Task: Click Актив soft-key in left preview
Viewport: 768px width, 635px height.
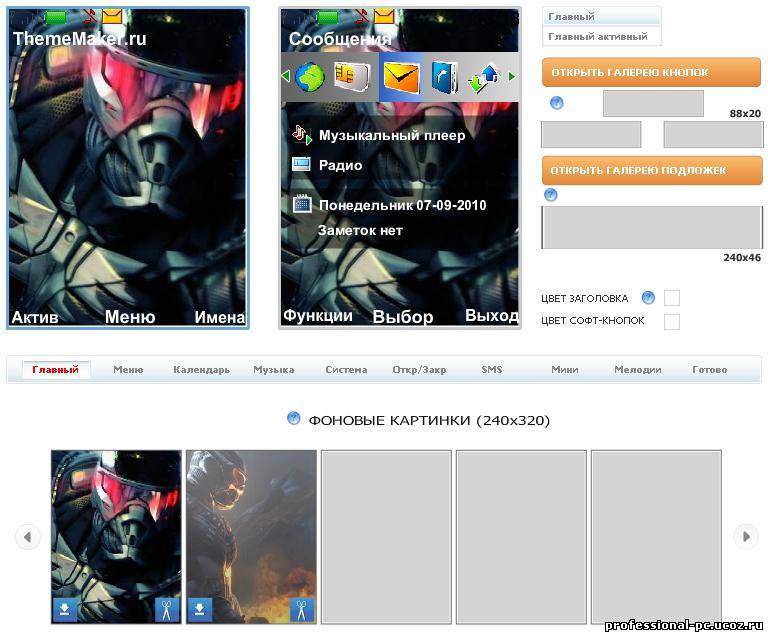Action: click(34, 318)
